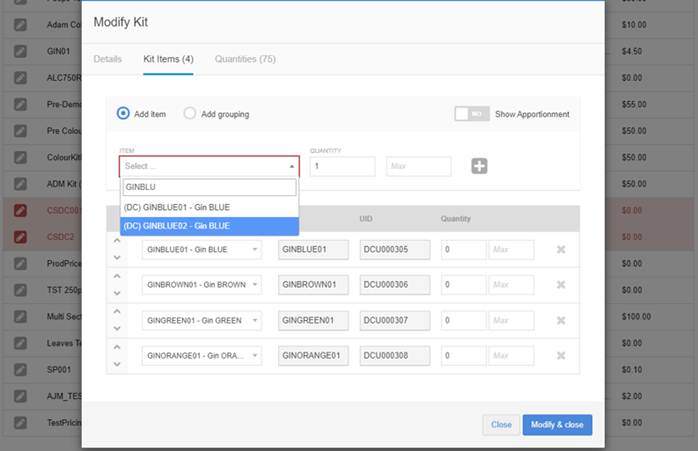Screen dimensions: 698x451
Task: Click the Quantity input field showing 1
Action: 342,166
